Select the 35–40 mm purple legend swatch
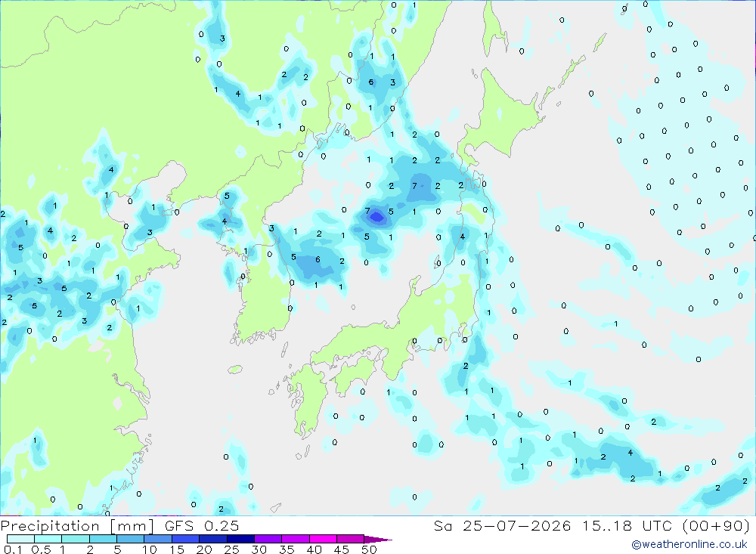756x554 pixels. click(295, 539)
